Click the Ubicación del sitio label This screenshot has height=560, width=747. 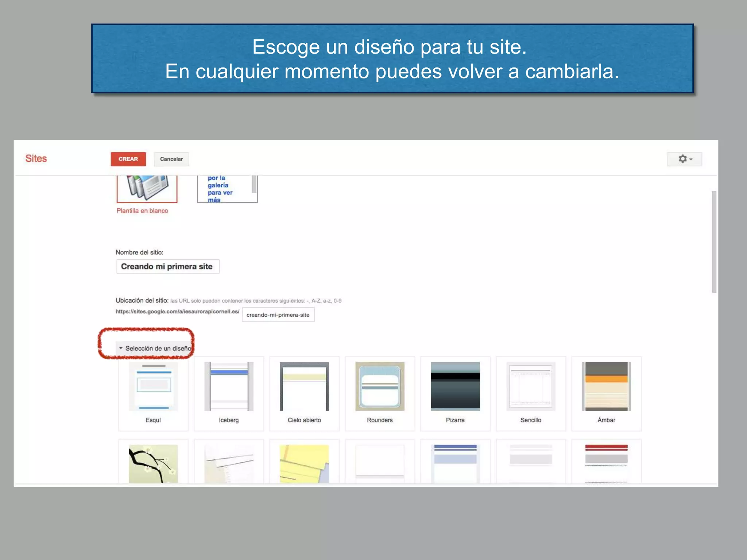coord(142,300)
